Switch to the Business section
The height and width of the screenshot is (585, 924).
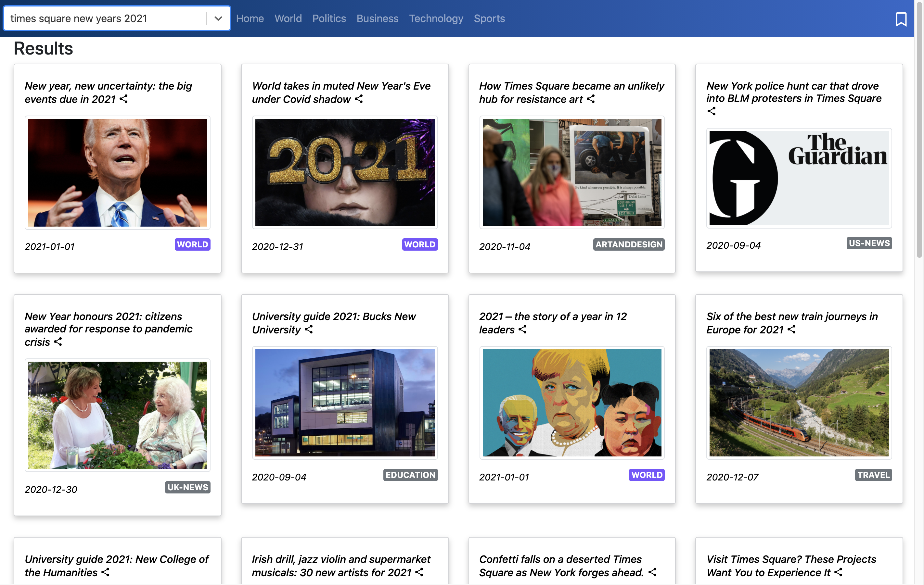coord(377,19)
